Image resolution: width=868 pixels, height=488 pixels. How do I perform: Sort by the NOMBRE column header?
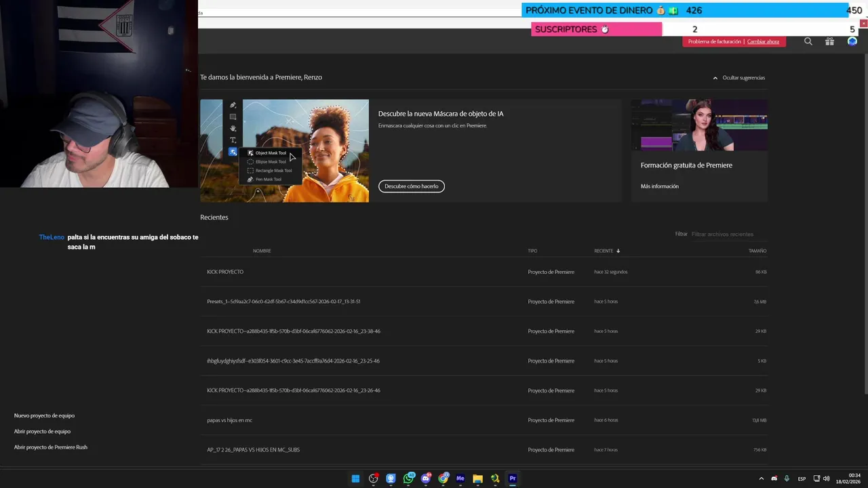(262, 251)
